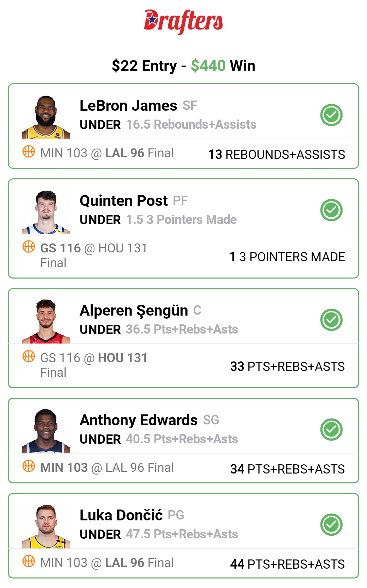Screen dimensions: 367x588
Task: Select the LeBron James player name
Action: (x=128, y=106)
